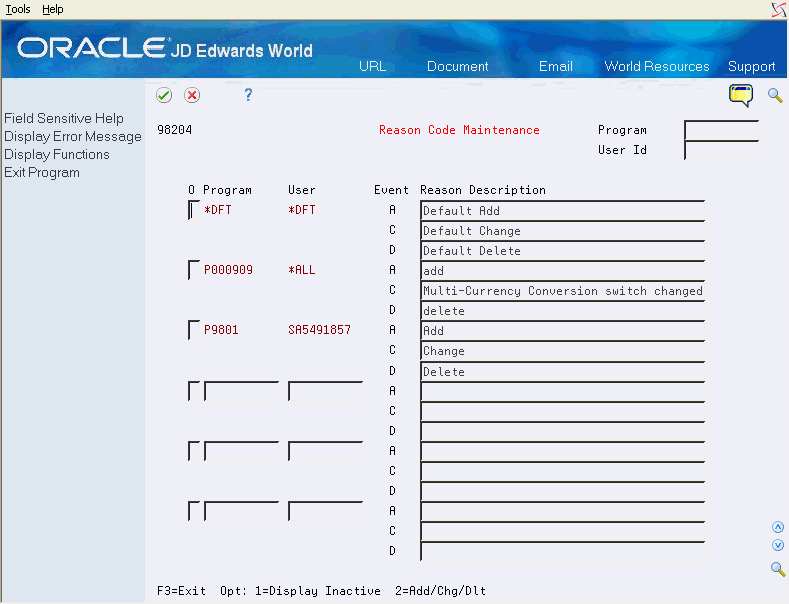Click the *DFT program text
Viewport: 789px width, 604px height.
tap(217, 210)
